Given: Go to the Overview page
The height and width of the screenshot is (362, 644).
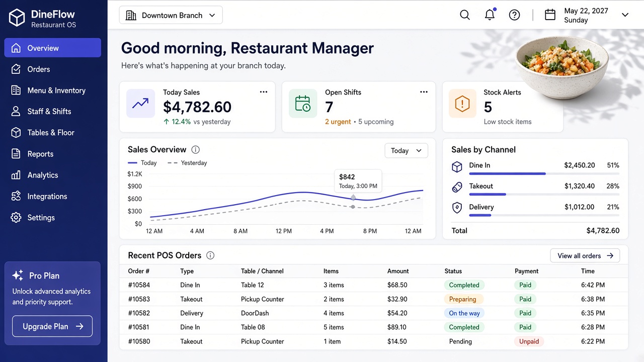Looking at the screenshot, I should click(53, 48).
